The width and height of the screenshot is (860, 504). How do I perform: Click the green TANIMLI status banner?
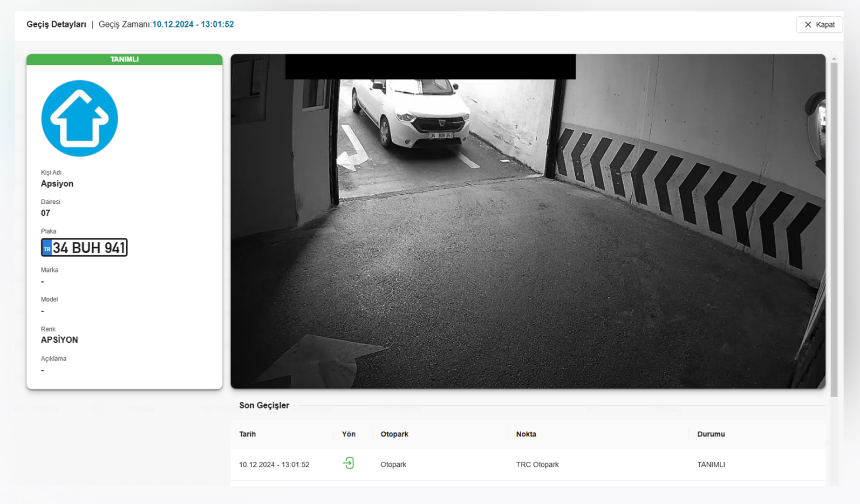124,59
